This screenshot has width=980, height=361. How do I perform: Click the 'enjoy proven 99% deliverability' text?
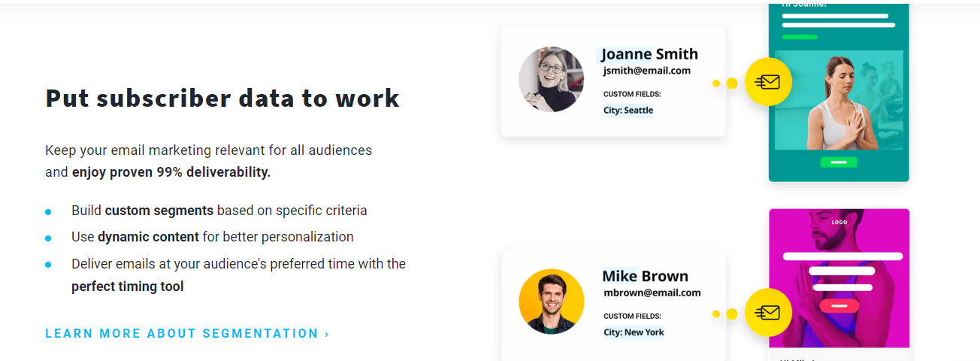[x=171, y=172]
